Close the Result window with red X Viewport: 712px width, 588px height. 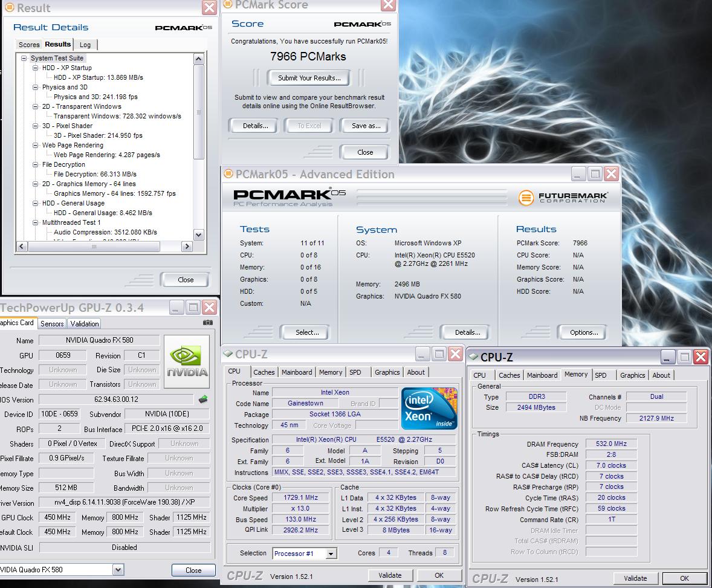[209, 7]
